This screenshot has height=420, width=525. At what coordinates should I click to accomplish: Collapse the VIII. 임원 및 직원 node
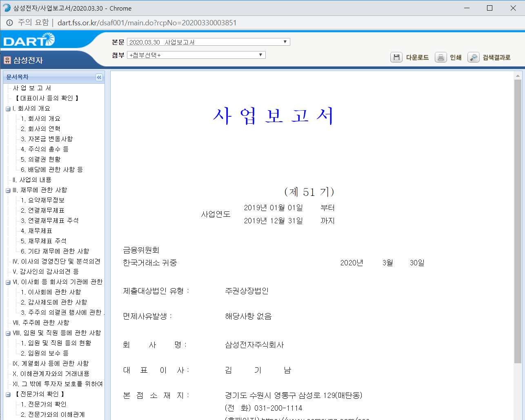(8, 333)
